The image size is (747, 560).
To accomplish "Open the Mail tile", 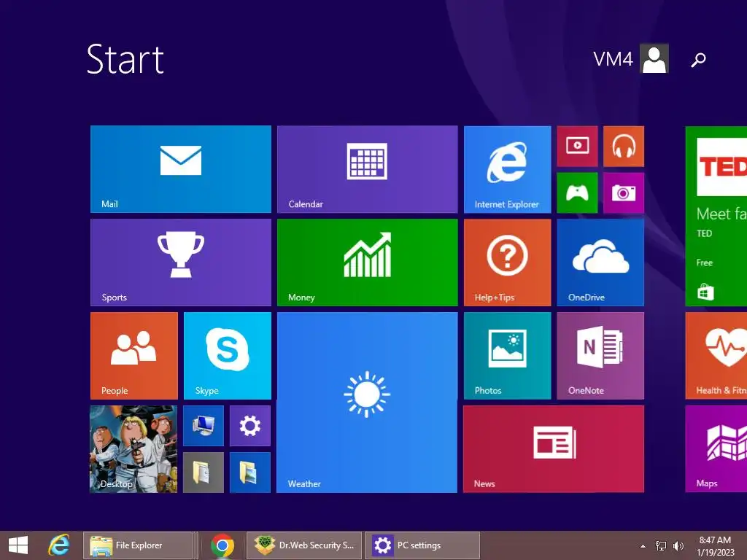I will point(181,169).
